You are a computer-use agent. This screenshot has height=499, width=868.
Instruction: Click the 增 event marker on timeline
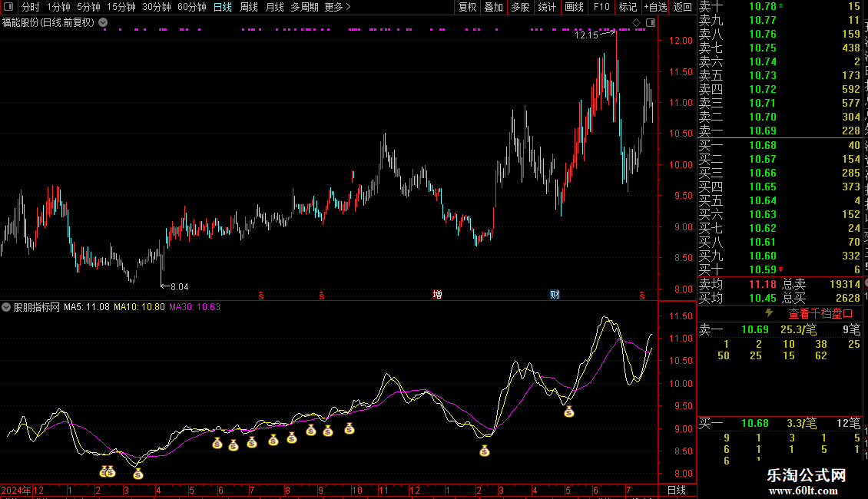tap(437, 294)
